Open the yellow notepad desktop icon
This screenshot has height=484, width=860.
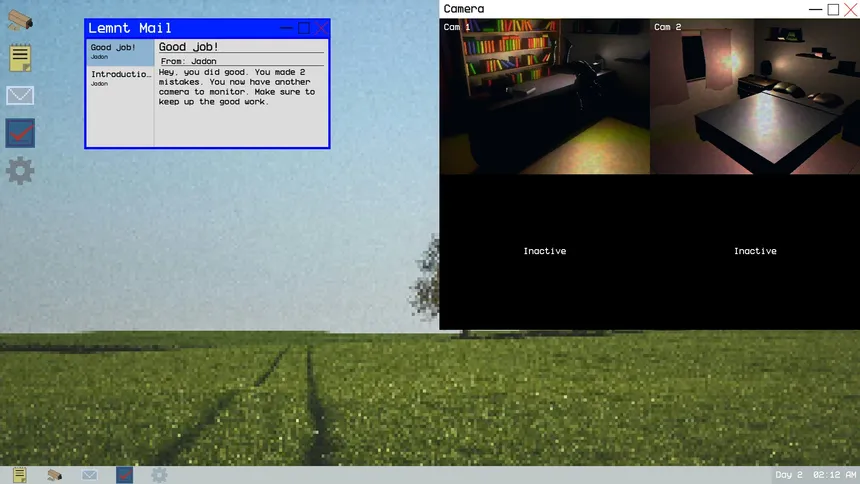point(20,58)
